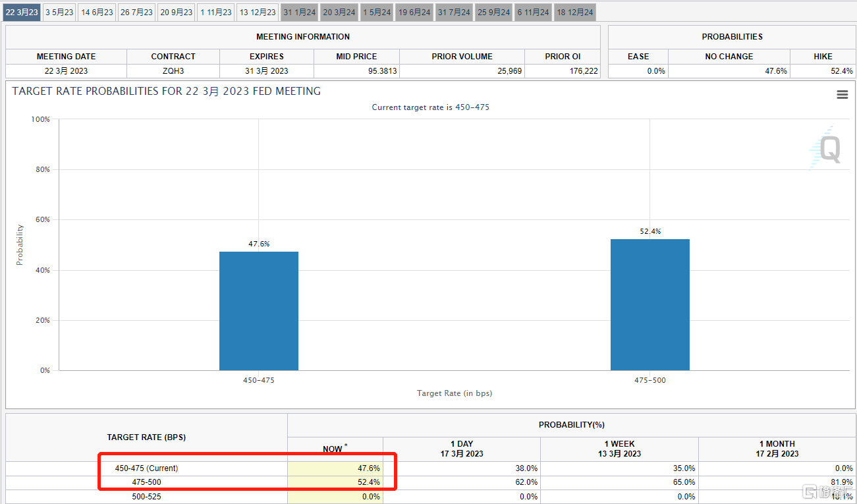Open the 26 7月23 meeting tab
The image size is (857, 504).
click(x=136, y=12)
